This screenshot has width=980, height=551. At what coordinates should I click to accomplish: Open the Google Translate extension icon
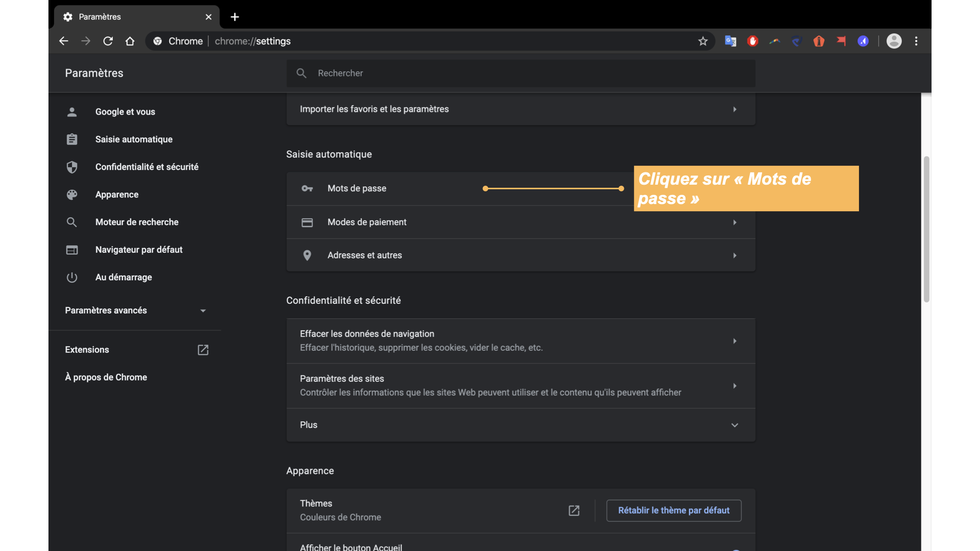click(730, 41)
